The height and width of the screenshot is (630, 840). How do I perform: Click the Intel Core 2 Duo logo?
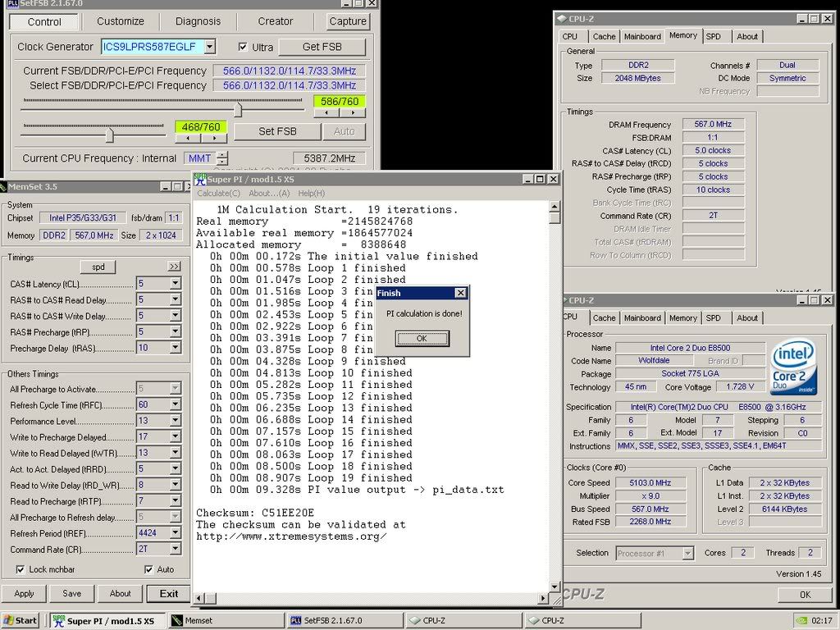coord(794,367)
